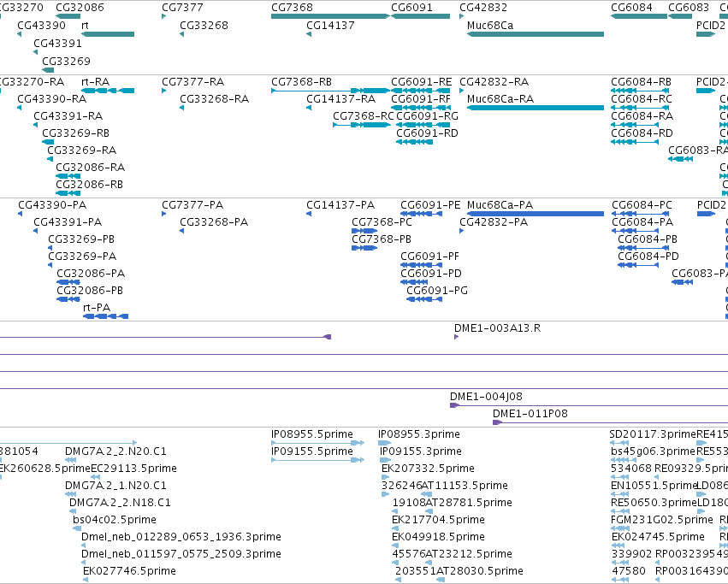
Task: Click the Muc68Ca-PA protein label
Action: 500,204
